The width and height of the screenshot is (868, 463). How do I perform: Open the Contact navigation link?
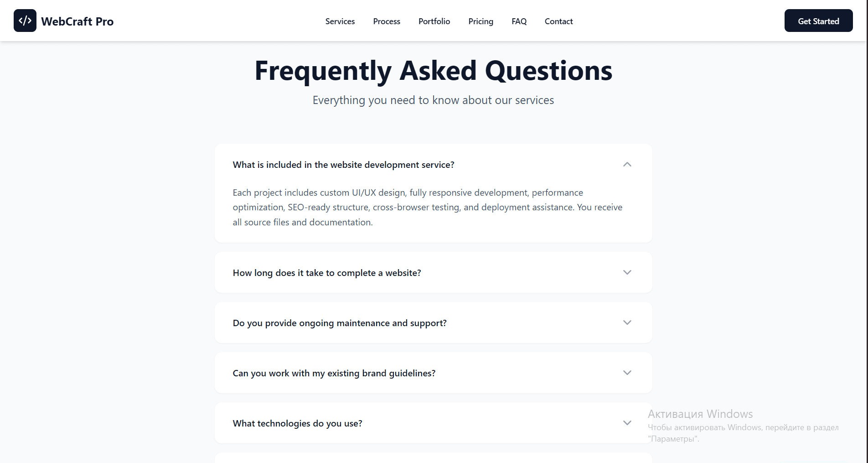558,21
